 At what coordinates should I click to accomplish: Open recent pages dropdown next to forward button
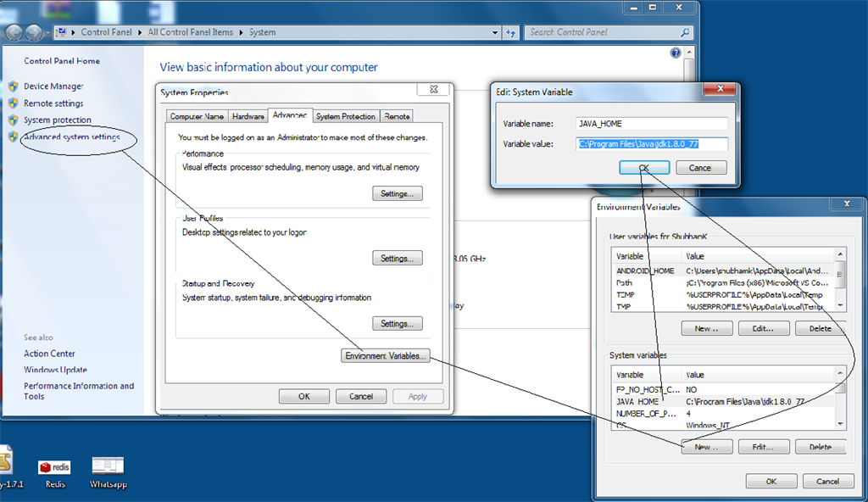point(47,33)
